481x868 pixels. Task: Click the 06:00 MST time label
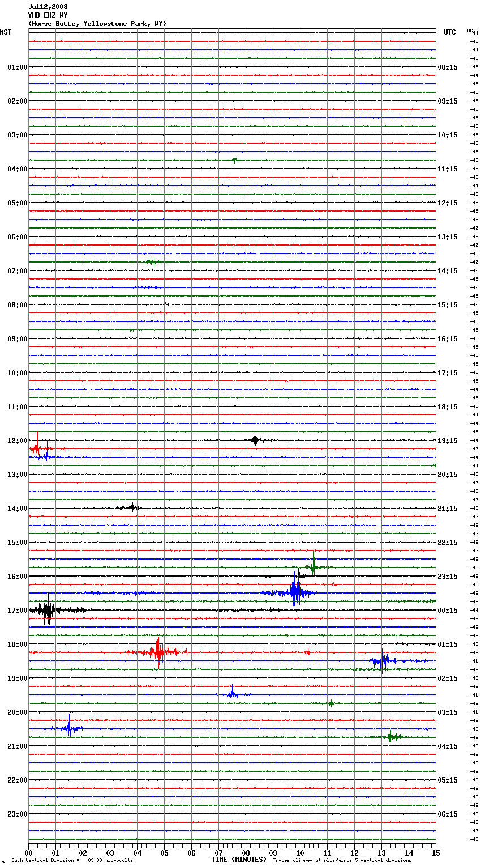coord(18,237)
